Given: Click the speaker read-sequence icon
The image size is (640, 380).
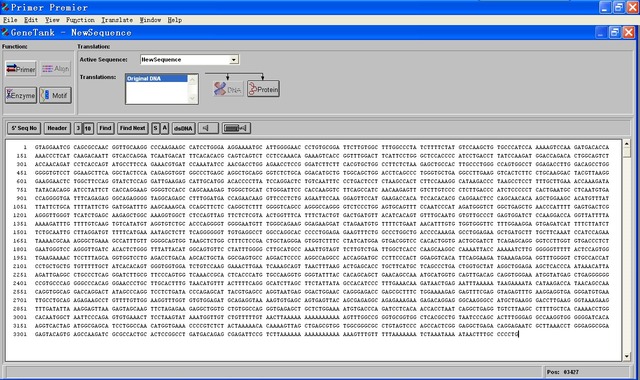Looking at the screenshot, I should [208, 128].
